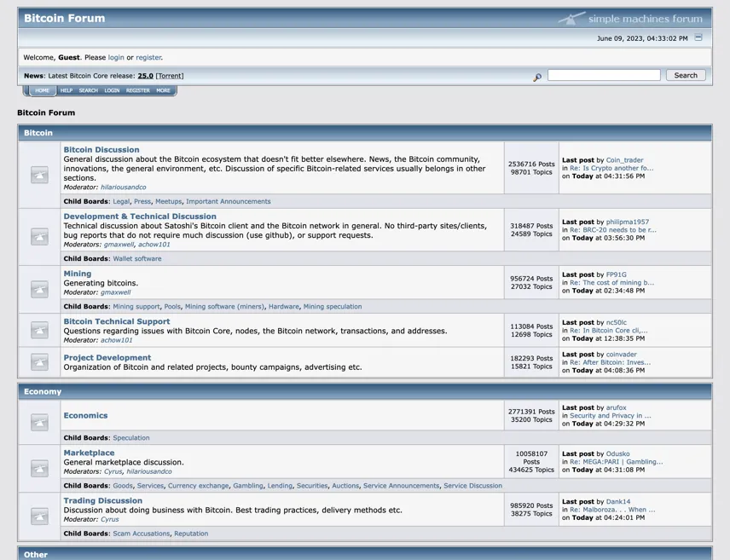Open the Development & Technical Discussion board
Viewport: 730px width, 560px height.
pos(140,216)
